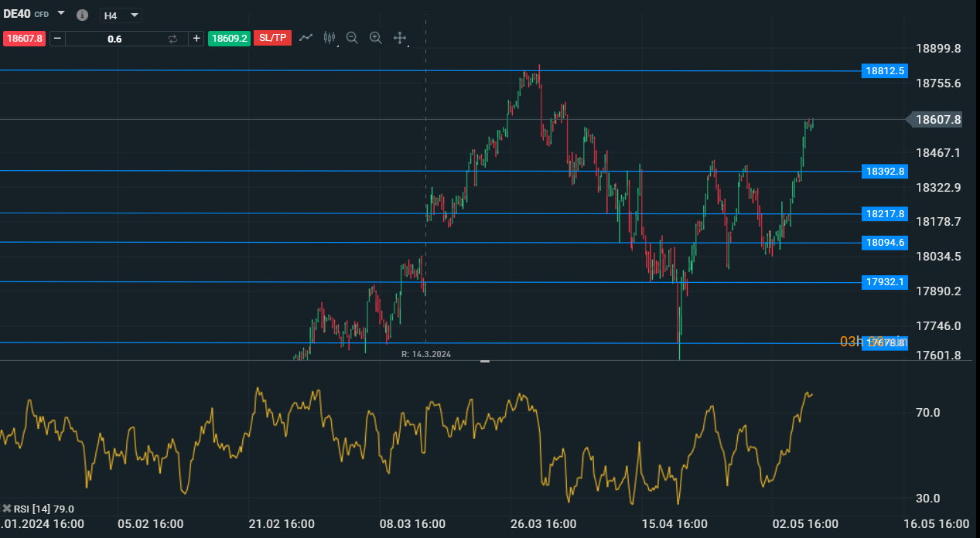
Task: Open the H4 timeframe dropdown
Action: click(121, 15)
